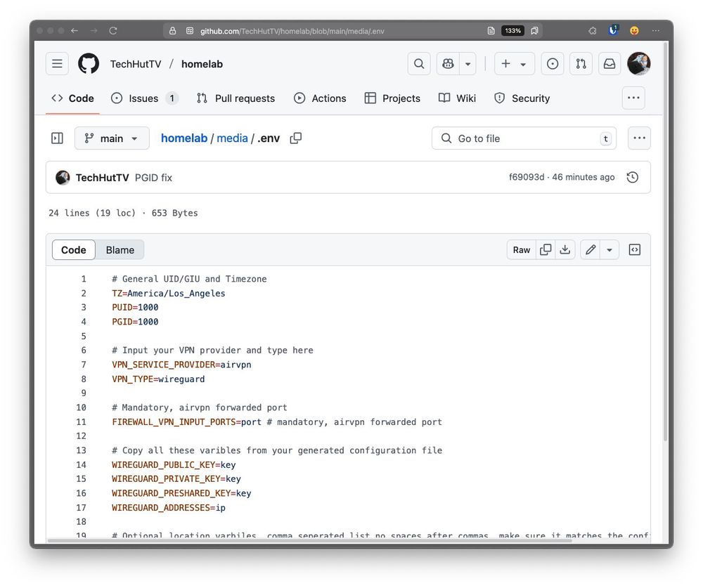Viewport: 703px width, 588px height.
Task: Select the Code view toggle
Action: coord(74,249)
